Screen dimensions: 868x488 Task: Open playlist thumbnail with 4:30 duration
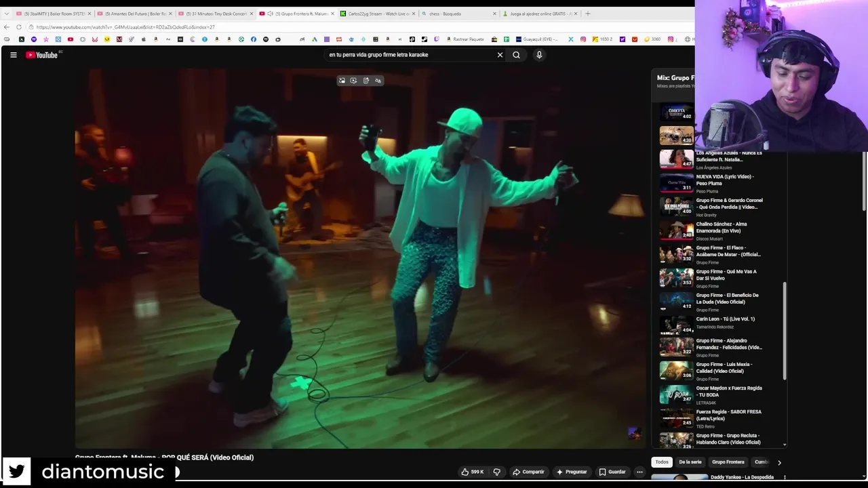coord(677,135)
